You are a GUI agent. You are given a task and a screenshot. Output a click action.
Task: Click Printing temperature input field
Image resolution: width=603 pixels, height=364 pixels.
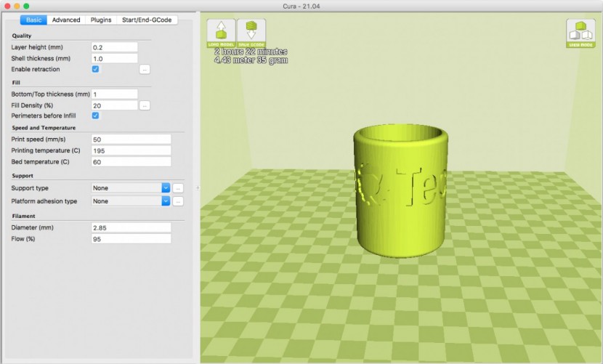coord(131,150)
